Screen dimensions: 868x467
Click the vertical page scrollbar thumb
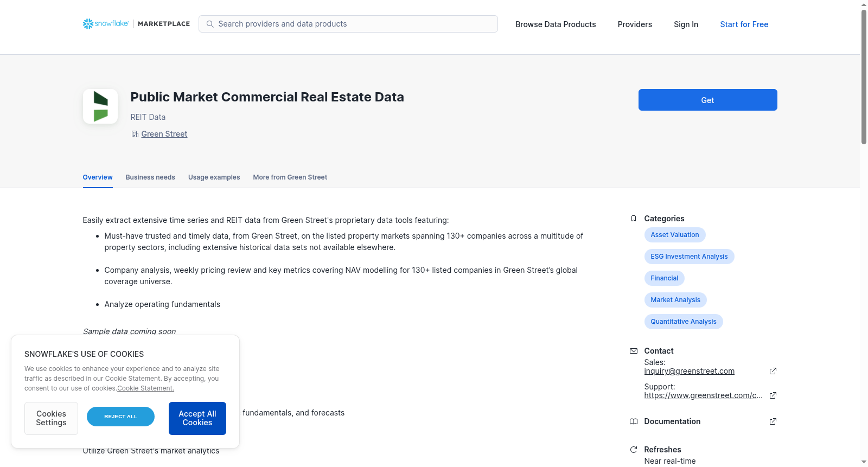[864, 76]
